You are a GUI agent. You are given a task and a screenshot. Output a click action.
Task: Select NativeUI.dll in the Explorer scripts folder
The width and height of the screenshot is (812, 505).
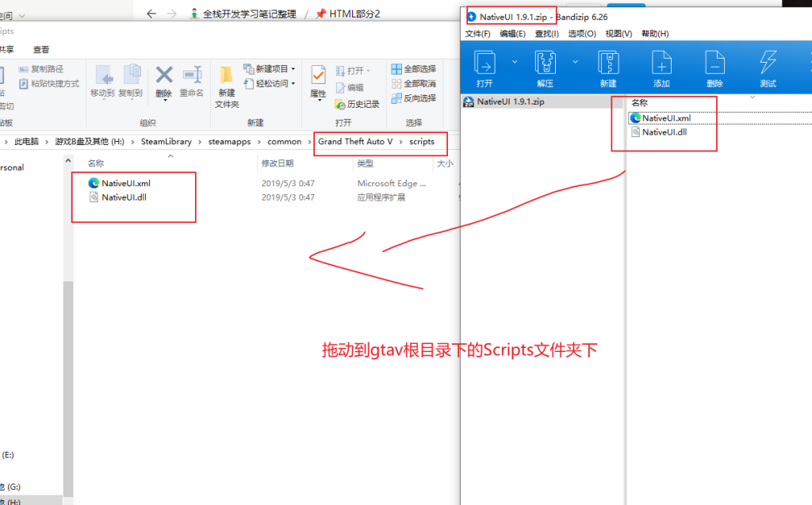click(x=124, y=197)
